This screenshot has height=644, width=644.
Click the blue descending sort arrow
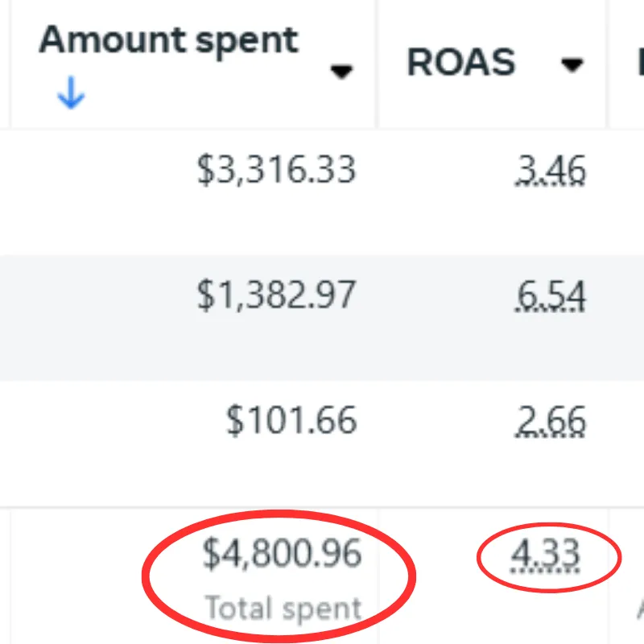[71, 93]
